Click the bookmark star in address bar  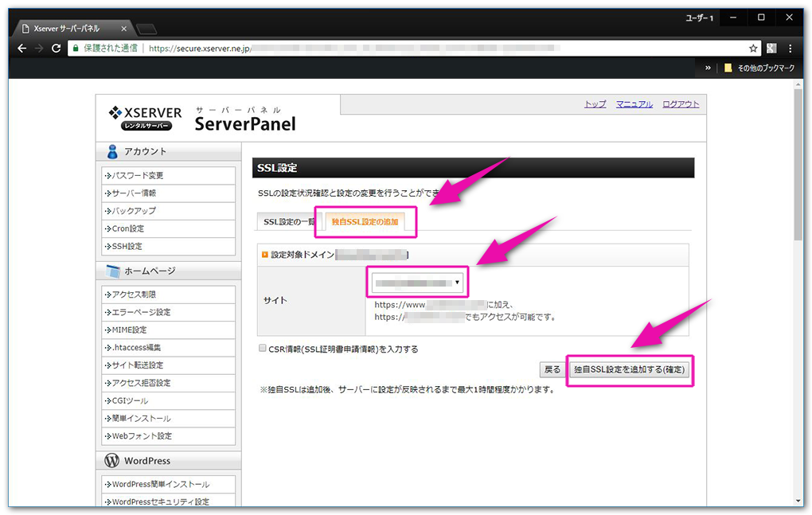point(753,48)
